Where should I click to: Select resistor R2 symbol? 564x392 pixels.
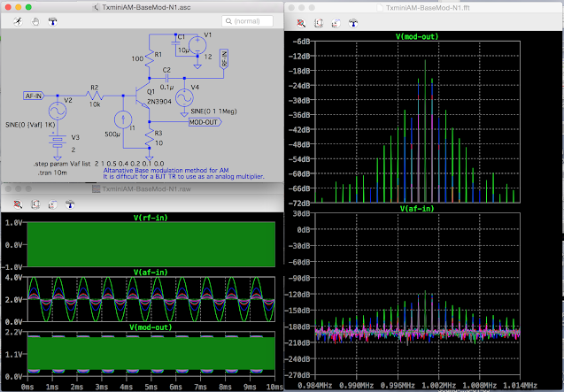(x=94, y=96)
